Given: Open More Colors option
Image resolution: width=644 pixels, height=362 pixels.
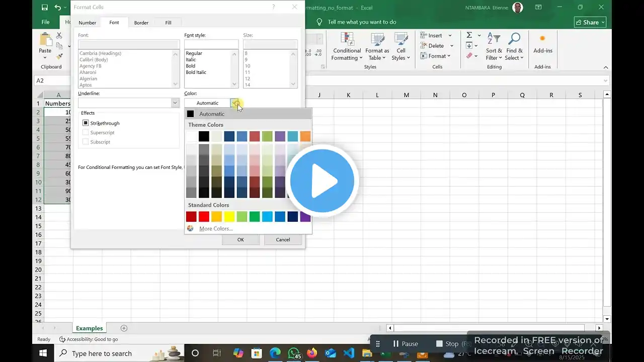Looking at the screenshot, I should [x=215, y=229].
